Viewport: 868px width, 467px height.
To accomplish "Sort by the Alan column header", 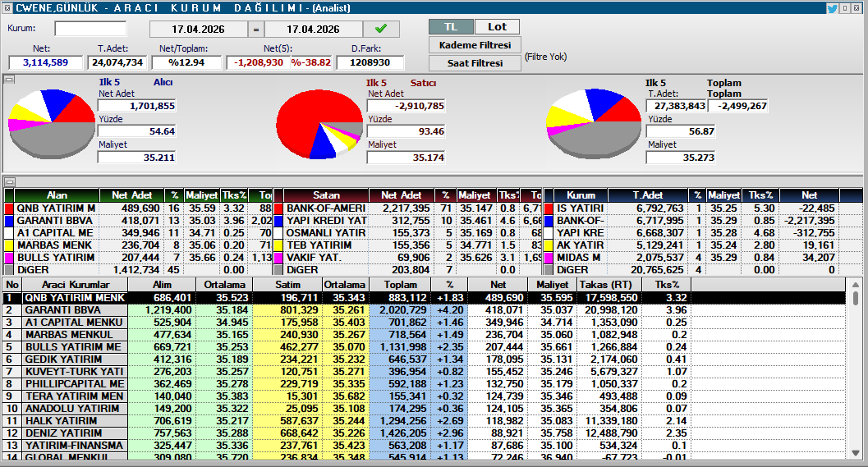I will (x=57, y=195).
